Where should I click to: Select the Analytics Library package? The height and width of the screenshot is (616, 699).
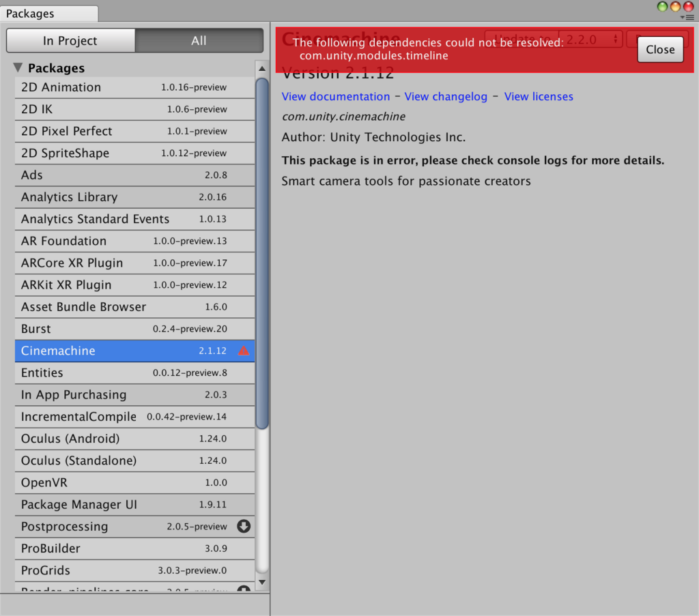[x=134, y=197]
